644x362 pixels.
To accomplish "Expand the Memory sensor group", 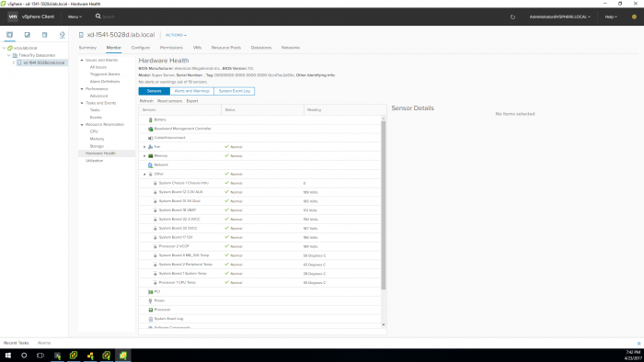I will click(x=144, y=156).
